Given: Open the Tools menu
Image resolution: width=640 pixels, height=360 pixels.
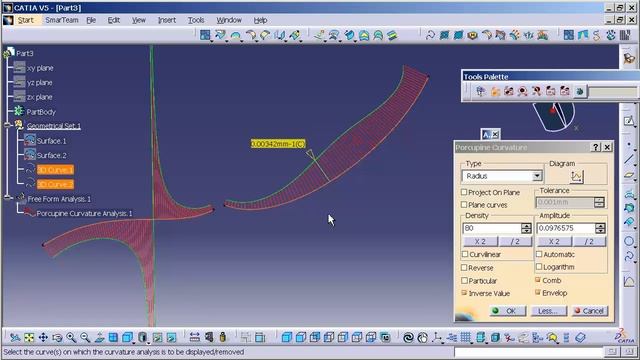Looking at the screenshot, I should coord(196,20).
